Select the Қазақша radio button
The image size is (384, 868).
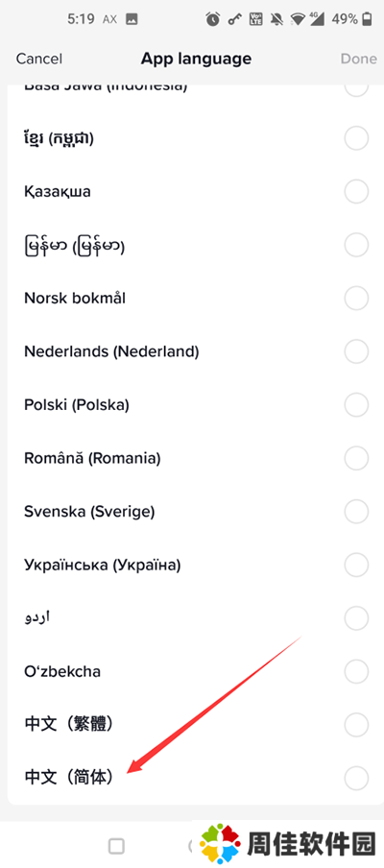click(x=356, y=191)
